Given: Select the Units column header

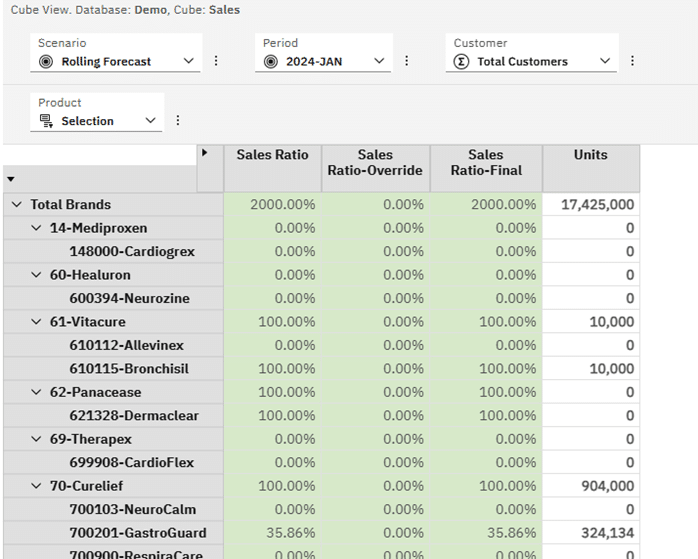Looking at the screenshot, I should [x=591, y=168].
